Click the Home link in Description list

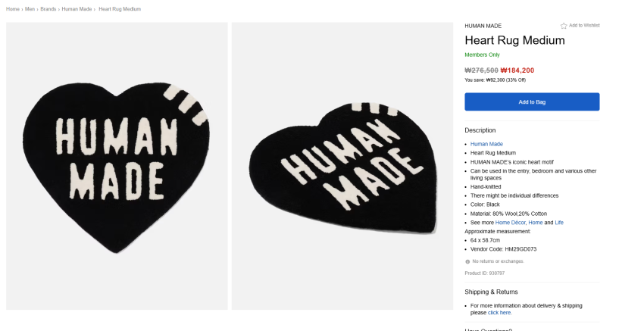pos(535,223)
